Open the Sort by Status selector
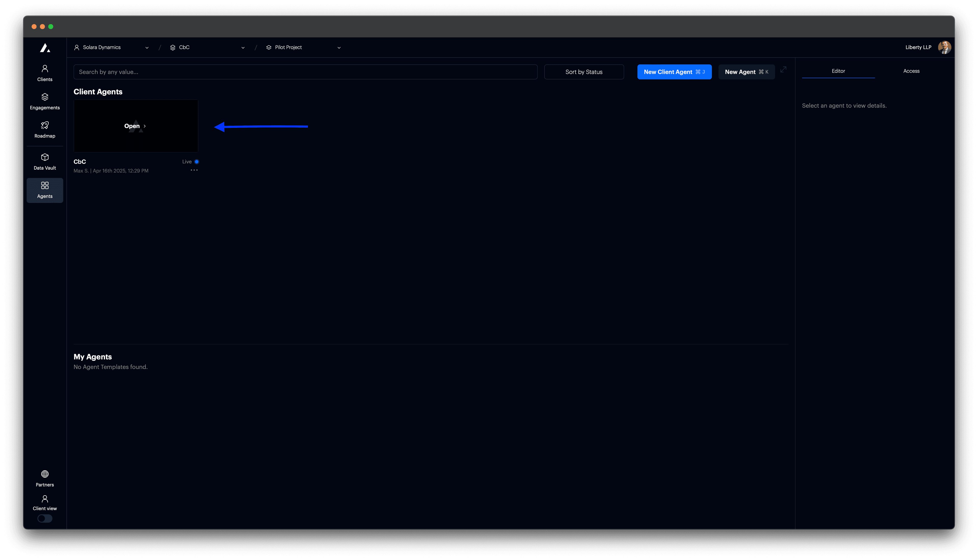 point(584,72)
